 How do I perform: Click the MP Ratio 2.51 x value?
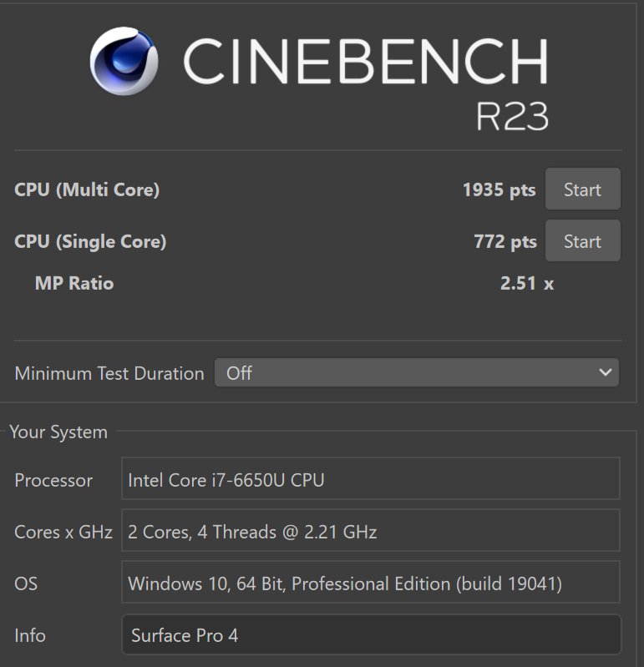point(527,283)
